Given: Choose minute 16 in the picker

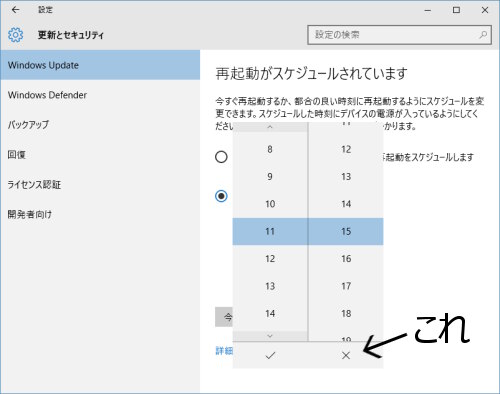Looking at the screenshot, I should 346,259.
